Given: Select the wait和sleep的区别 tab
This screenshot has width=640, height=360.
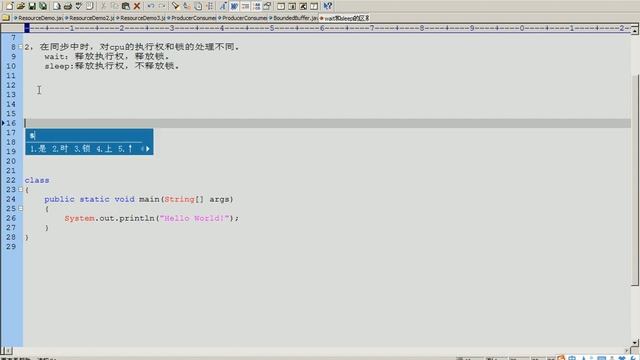Looking at the screenshot, I should point(344,18).
